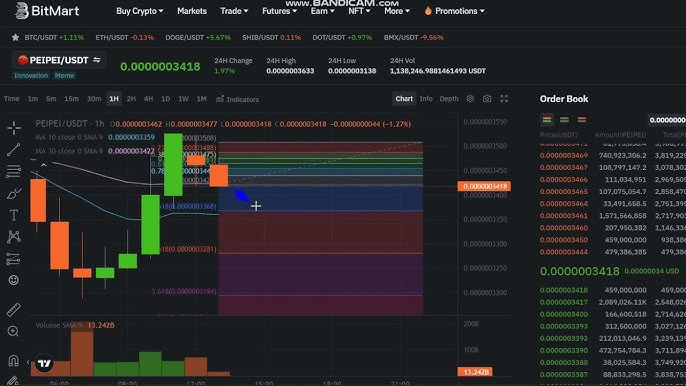Select the 1H timeframe
Screen dimensions: 686x386
pyautogui.click(x=114, y=99)
